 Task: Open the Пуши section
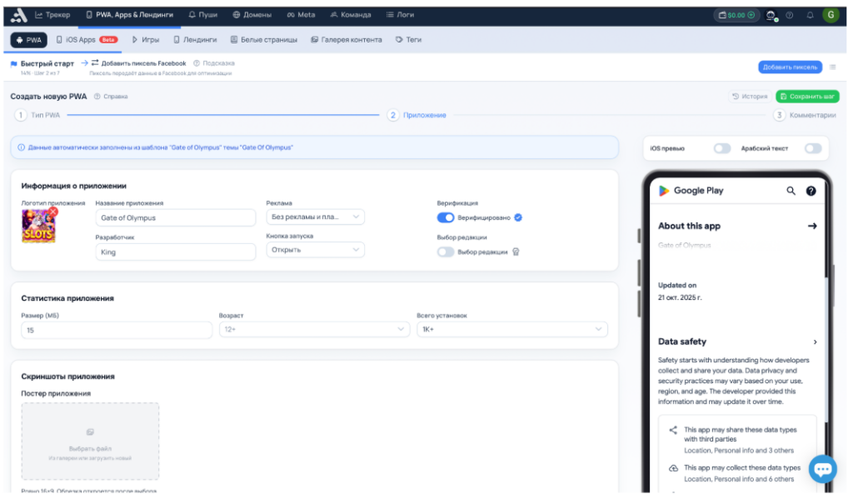coord(203,15)
